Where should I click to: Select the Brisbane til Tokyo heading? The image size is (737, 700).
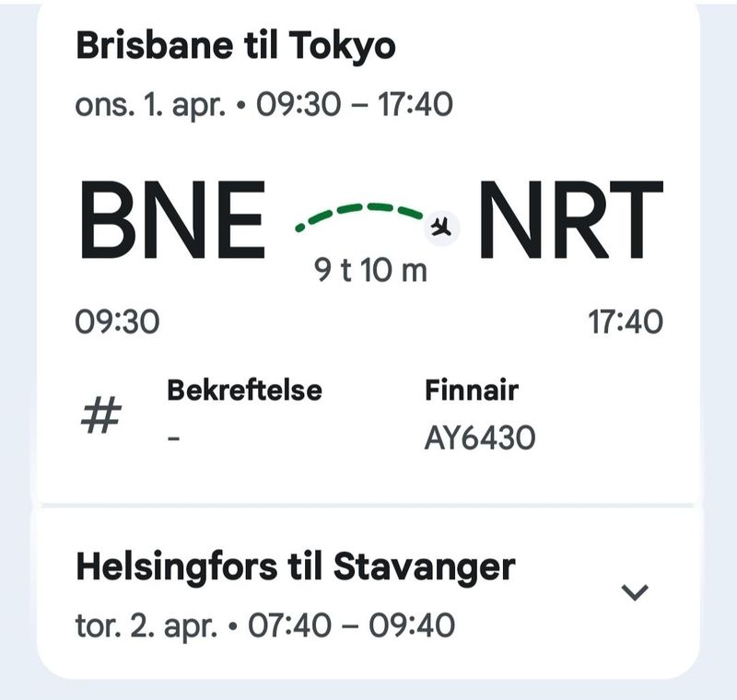point(235,46)
